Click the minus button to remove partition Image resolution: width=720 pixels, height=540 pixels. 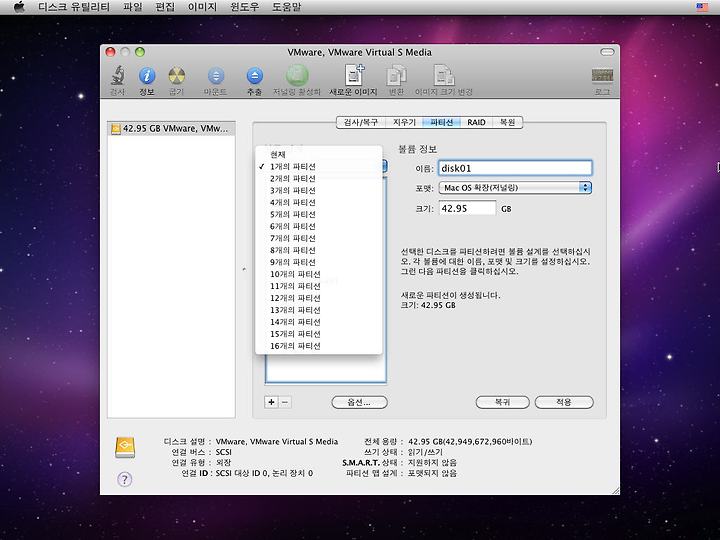(x=285, y=402)
